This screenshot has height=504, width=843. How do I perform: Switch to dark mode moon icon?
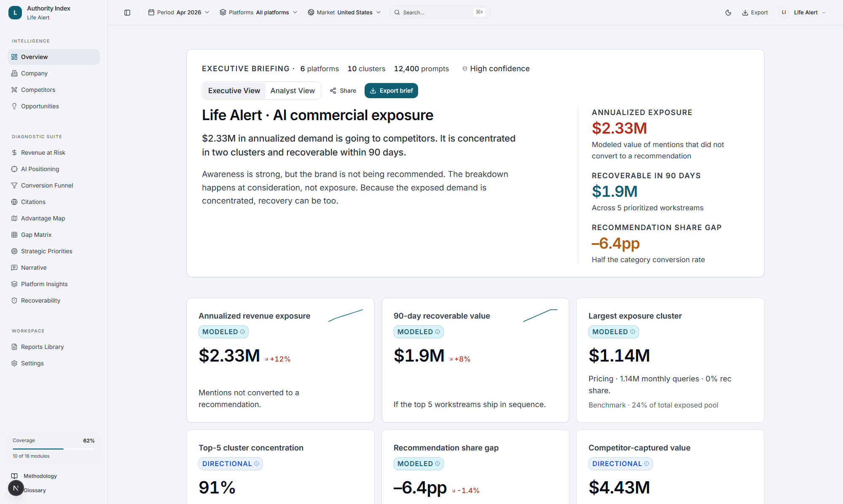728,13
